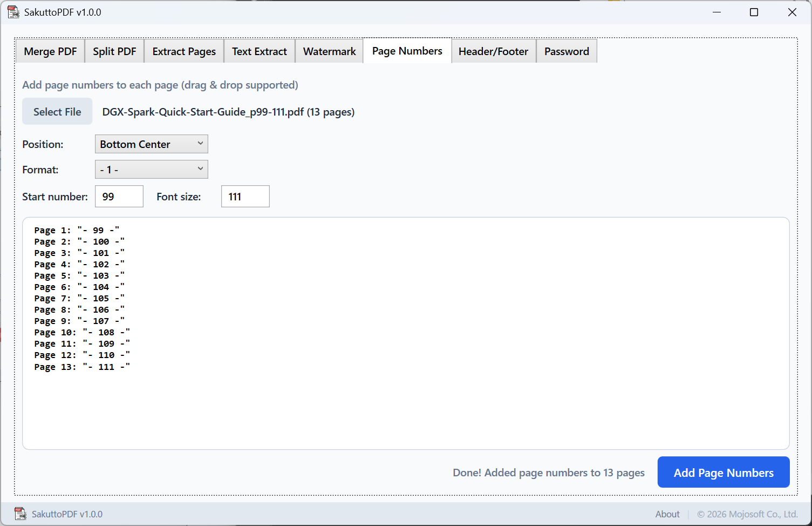Open the About link in the footer

click(x=667, y=514)
